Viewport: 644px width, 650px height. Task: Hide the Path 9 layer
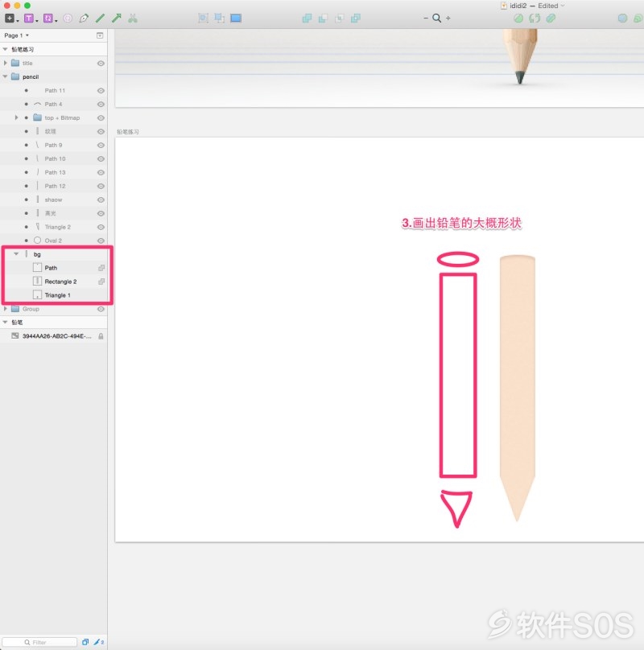pyautogui.click(x=101, y=146)
